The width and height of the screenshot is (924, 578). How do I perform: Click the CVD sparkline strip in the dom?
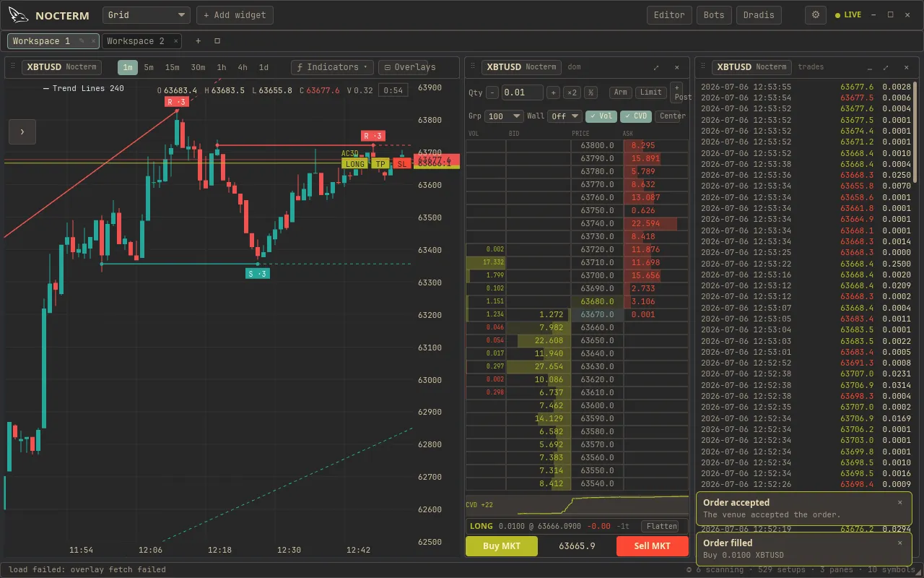[x=577, y=505]
